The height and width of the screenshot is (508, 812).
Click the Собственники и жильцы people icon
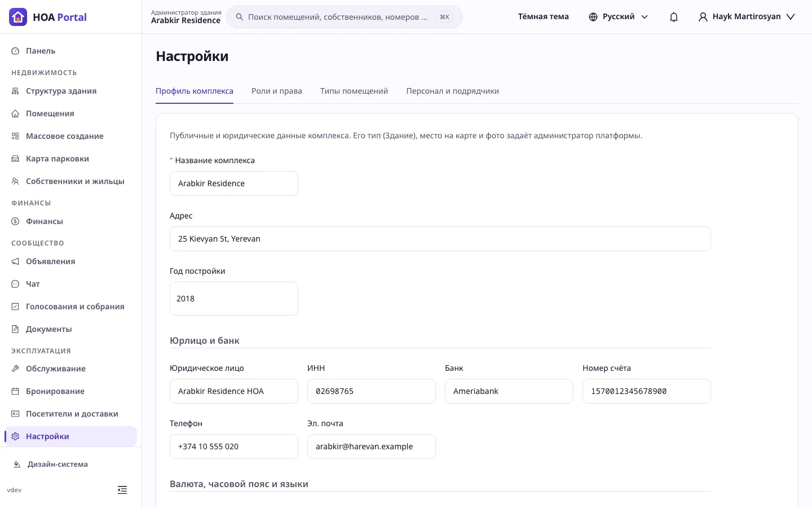point(15,181)
